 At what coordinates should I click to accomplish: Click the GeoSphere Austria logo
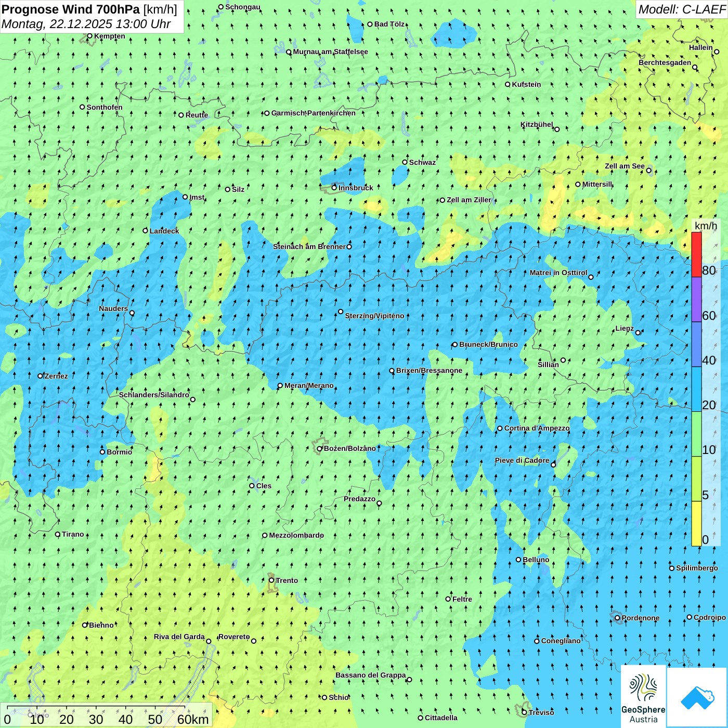(x=643, y=696)
